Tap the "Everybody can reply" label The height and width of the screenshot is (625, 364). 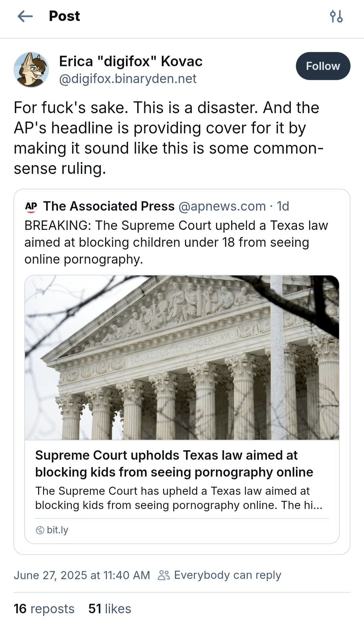[x=227, y=575]
